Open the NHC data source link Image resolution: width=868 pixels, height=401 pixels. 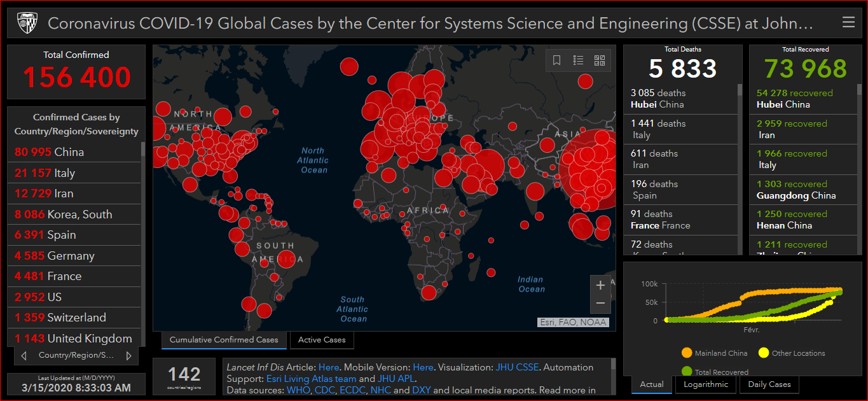[x=381, y=390]
